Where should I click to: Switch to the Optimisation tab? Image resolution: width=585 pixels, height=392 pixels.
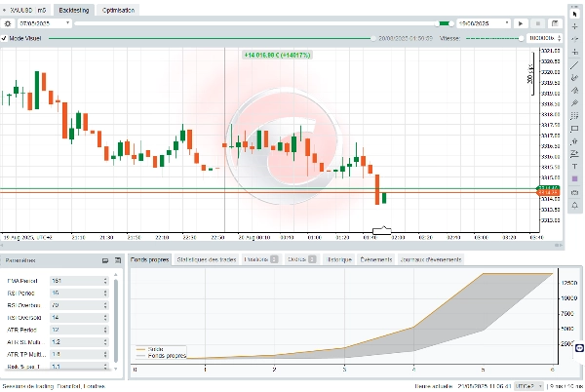click(118, 9)
